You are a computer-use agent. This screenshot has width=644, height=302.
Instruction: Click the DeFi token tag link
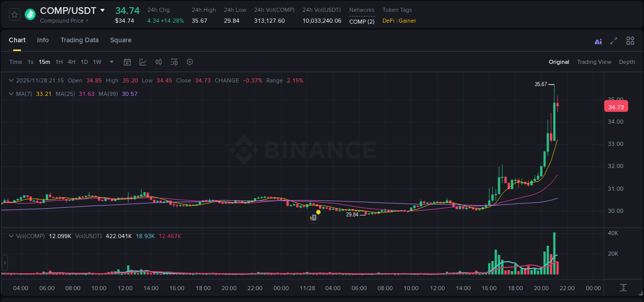tap(389, 21)
